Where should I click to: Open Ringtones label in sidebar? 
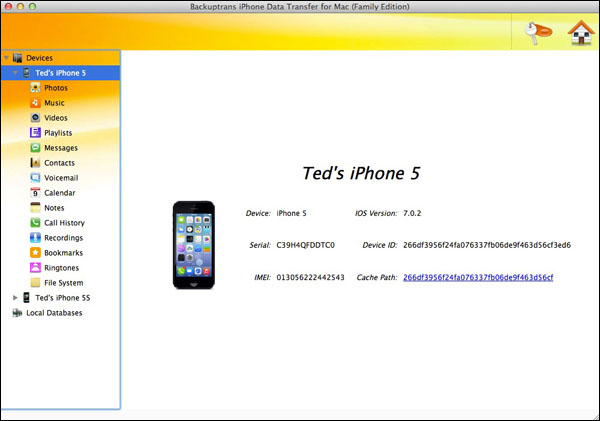point(62,268)
